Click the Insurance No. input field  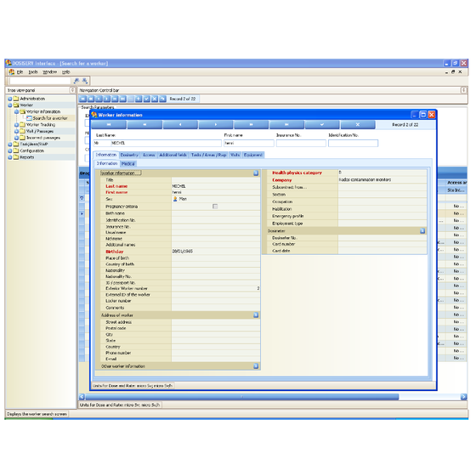pyautogui.click(x=301, y=144)
